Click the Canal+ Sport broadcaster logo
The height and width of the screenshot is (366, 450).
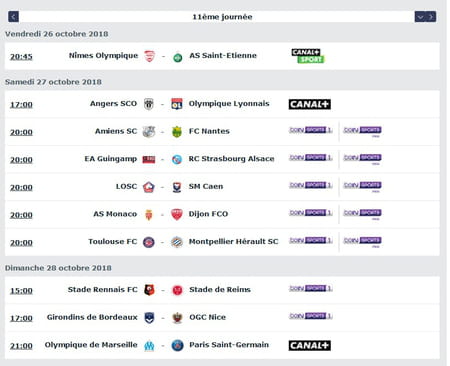[308, 56]
